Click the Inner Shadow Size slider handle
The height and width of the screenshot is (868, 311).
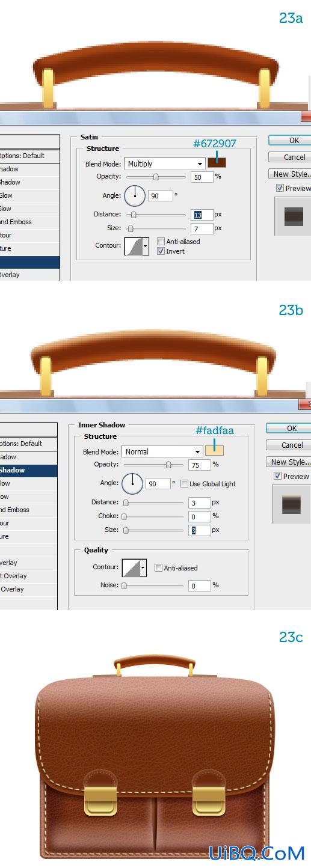click(126, 530)
